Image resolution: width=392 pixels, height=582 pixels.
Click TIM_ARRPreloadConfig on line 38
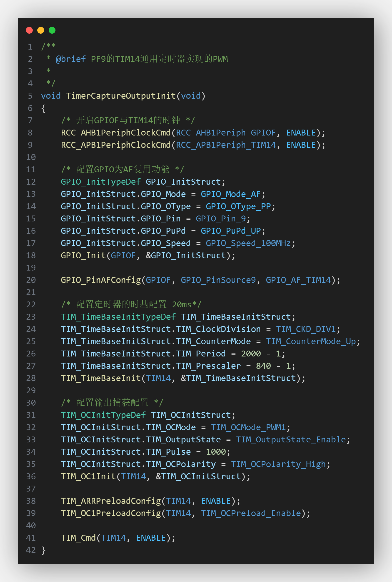111,501
